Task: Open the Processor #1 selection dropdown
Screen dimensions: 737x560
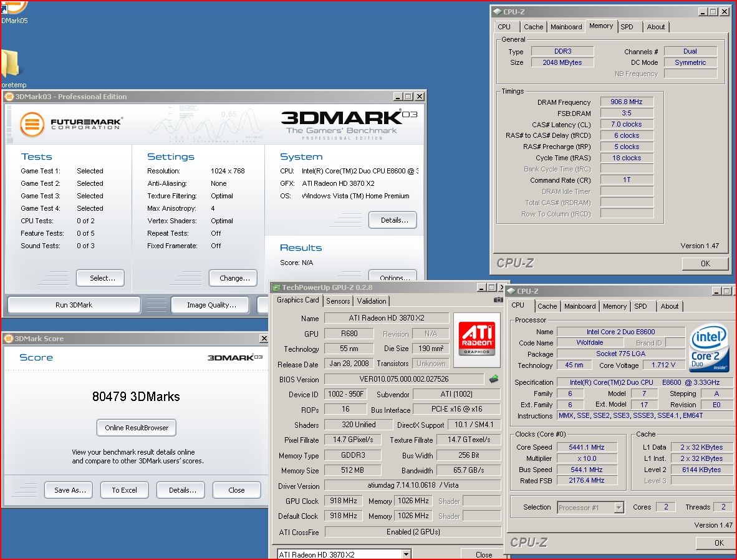Action: [619, 508]
